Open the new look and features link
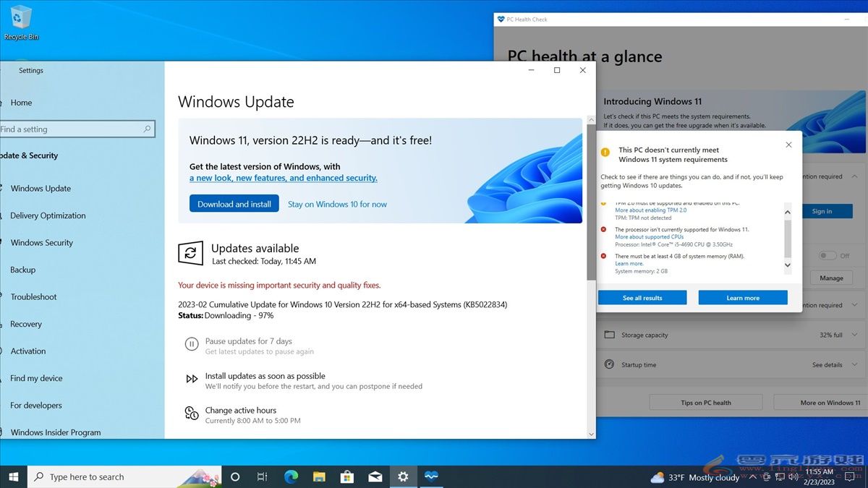This screenshot has height=488, width=868. 282,177
